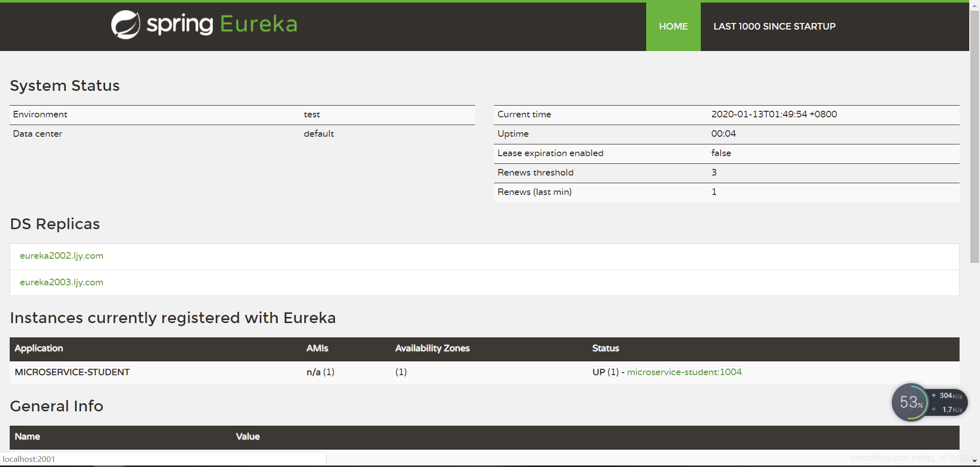Click the scrollbar down arrow
980x467 pixels.
(x=974, y=461)
